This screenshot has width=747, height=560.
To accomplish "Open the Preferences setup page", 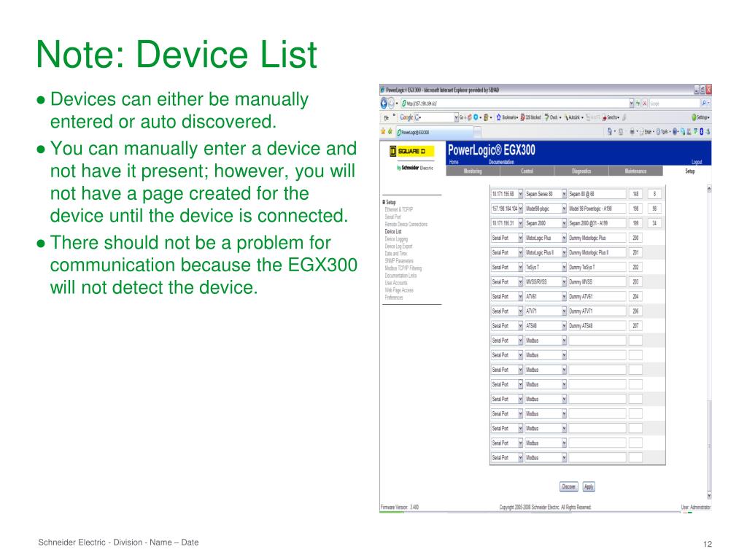I will tap(393, 297).
